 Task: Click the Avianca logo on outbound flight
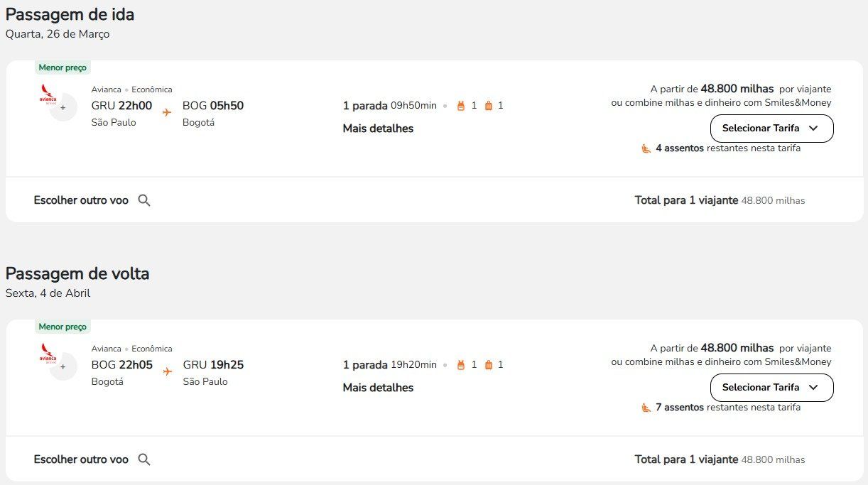point(48,94)
